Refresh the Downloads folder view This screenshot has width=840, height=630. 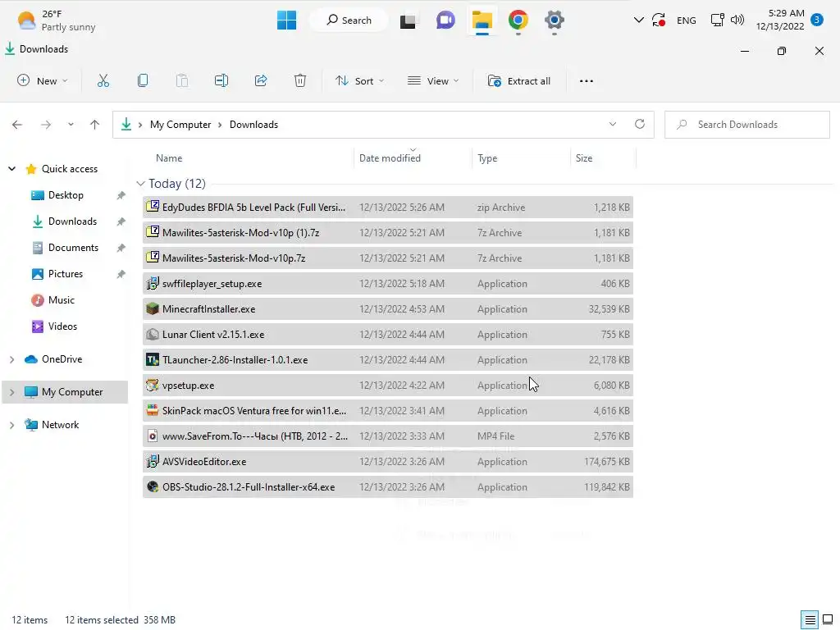click(640, 125)
